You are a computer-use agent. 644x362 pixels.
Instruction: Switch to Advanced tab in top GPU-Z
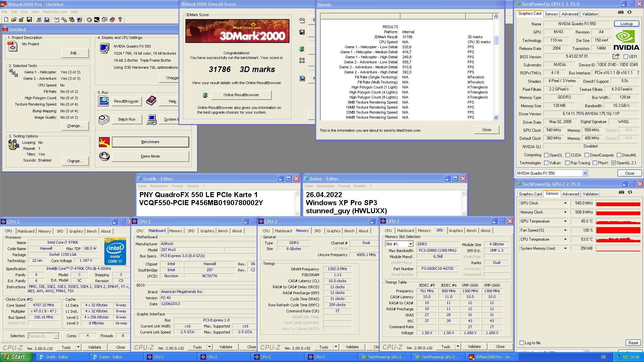click(x=570, y=14)
